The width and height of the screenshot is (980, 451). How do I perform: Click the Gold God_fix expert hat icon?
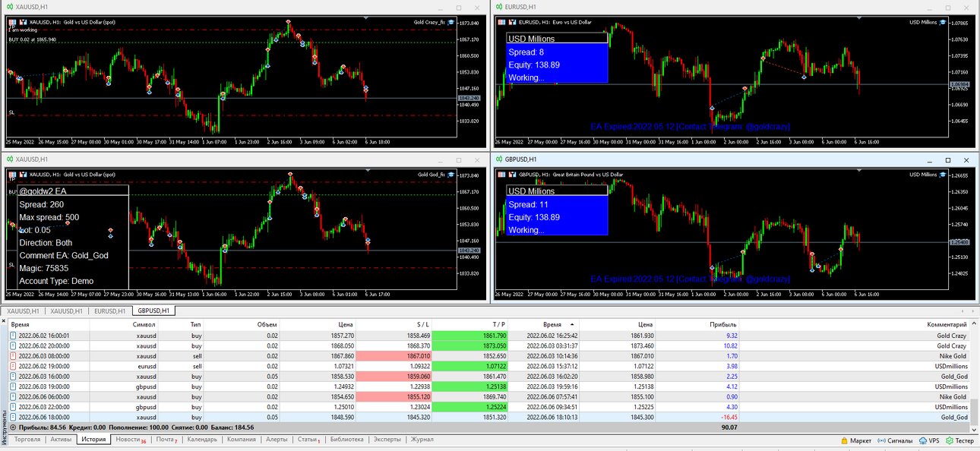[x=450, y=175]
